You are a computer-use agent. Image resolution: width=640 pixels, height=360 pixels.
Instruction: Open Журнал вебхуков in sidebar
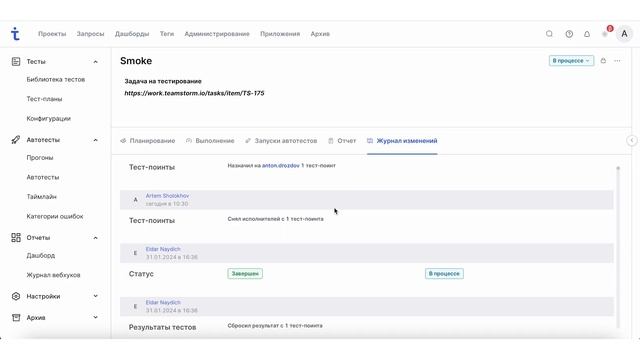pyautogui.click(x=53, y=275)
